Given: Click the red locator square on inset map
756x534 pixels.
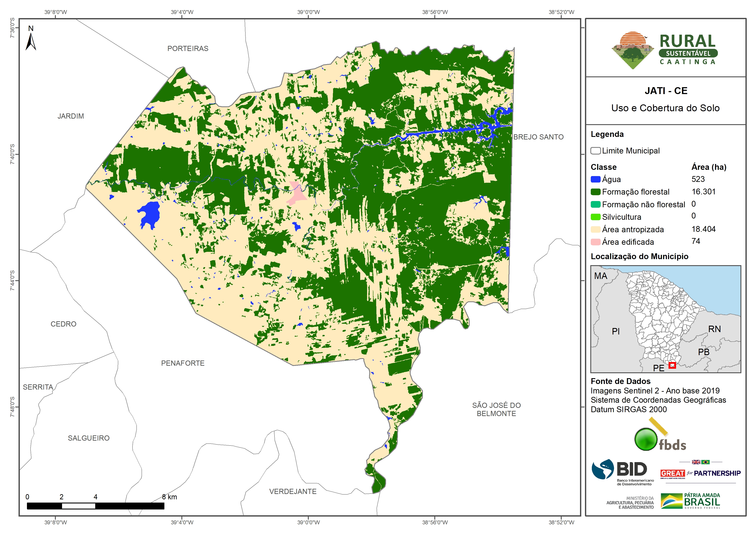Looking at the screenshot, I should (672, 365).
